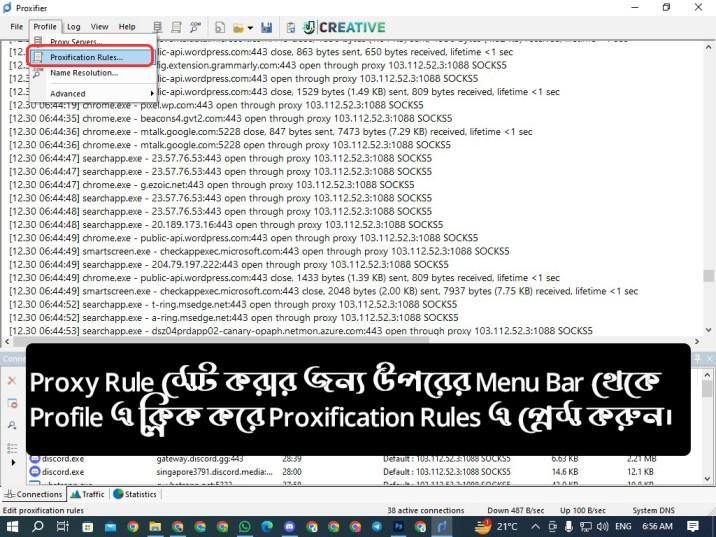Click Connections panel scroll down arrow
Image resolution: width=716 pixels, height=537 pixels.
tap(708, 479)
